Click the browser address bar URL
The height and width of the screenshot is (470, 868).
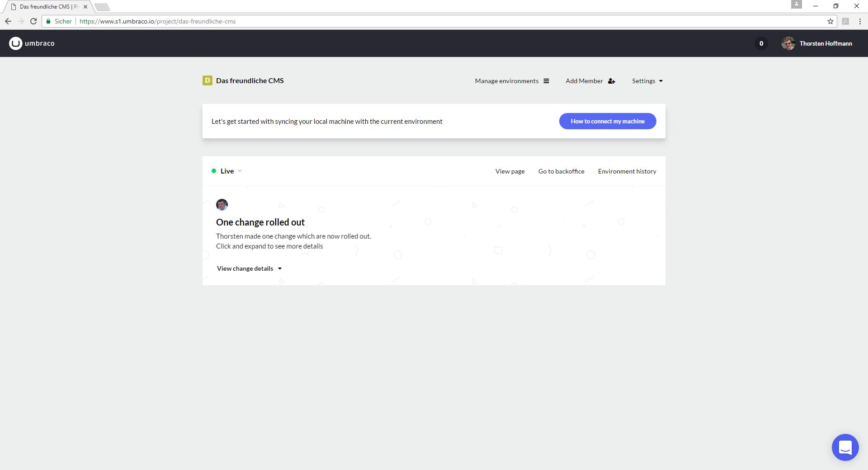click(157, 21)
